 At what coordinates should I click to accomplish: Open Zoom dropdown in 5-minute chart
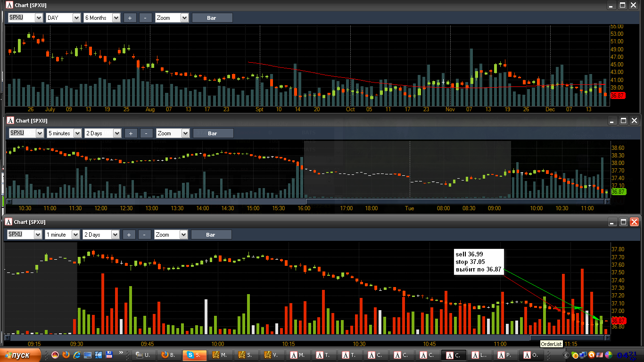[x=185, y=133]
